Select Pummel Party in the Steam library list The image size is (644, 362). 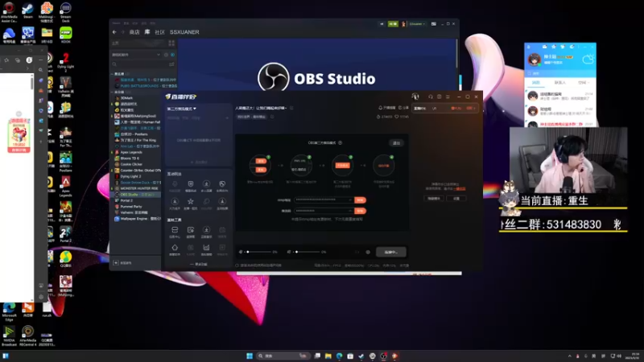click(131, 207)
